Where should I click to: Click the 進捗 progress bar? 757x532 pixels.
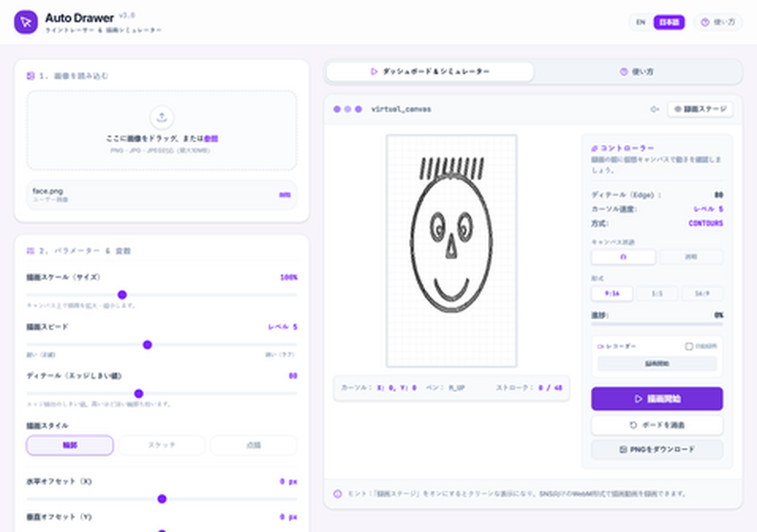[657, 324]
